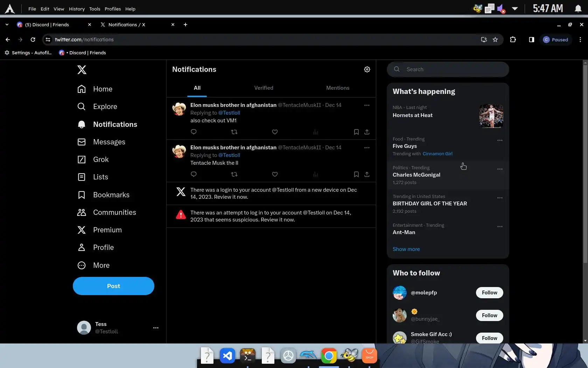This screenshot has height=368, width=588.
Task: Like the 'Tentacle Musk the II' post
Action: 275,174
